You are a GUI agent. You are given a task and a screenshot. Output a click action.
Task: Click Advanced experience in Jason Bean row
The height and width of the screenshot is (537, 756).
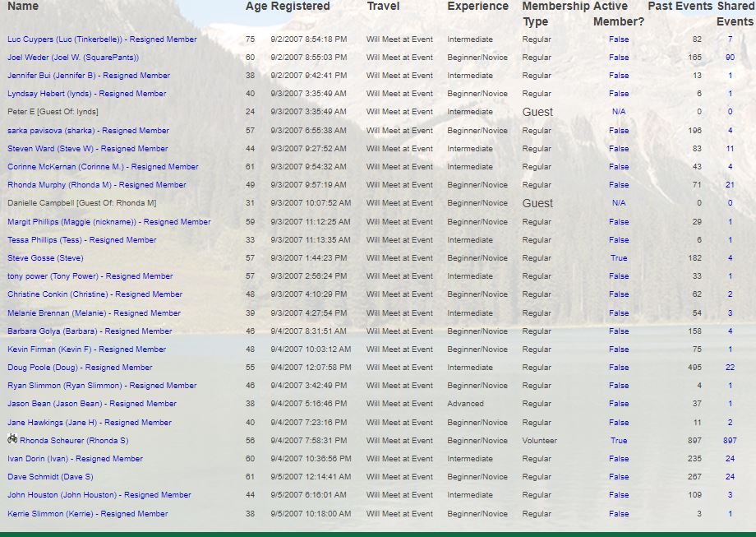(x=465, y=404)
